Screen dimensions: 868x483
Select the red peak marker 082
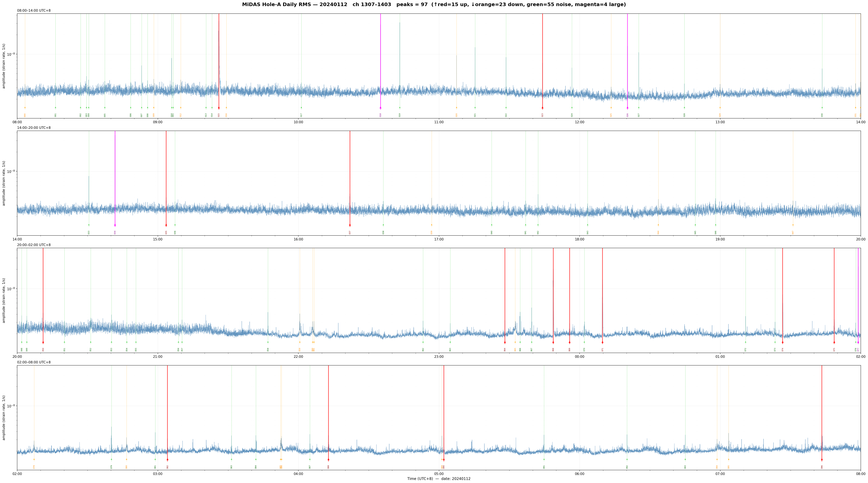point(167,459)
